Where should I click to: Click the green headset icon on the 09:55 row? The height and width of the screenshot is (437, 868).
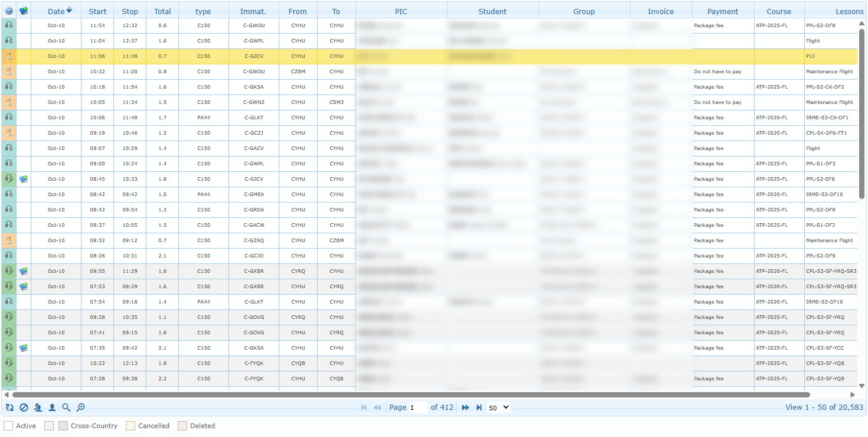coord(9,271)
